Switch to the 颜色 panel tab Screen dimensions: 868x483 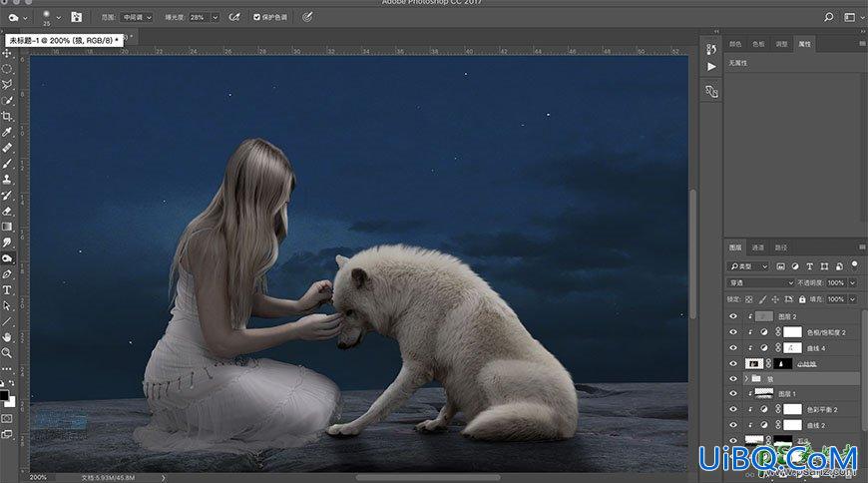coord(735,44)
